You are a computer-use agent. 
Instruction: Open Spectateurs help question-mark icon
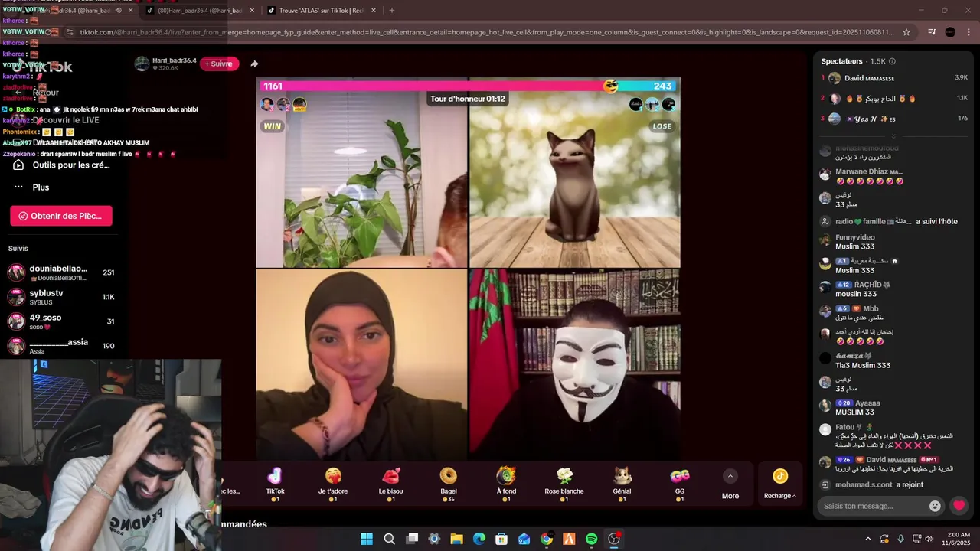coord(892,61)
